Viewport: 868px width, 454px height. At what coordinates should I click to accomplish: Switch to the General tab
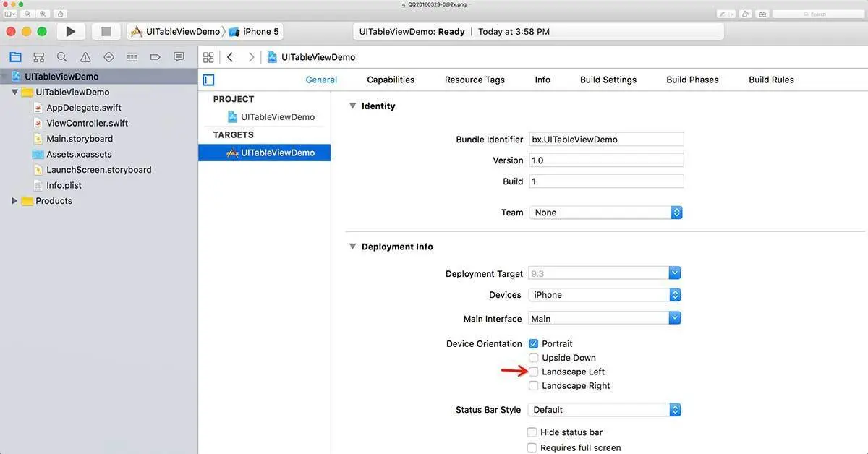[x=321, y=80]
